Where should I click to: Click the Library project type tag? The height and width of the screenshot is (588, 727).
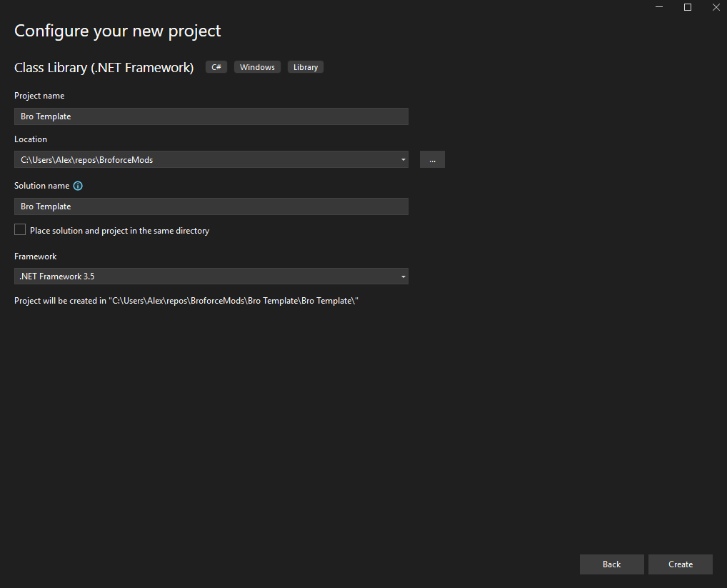point(306,67)
